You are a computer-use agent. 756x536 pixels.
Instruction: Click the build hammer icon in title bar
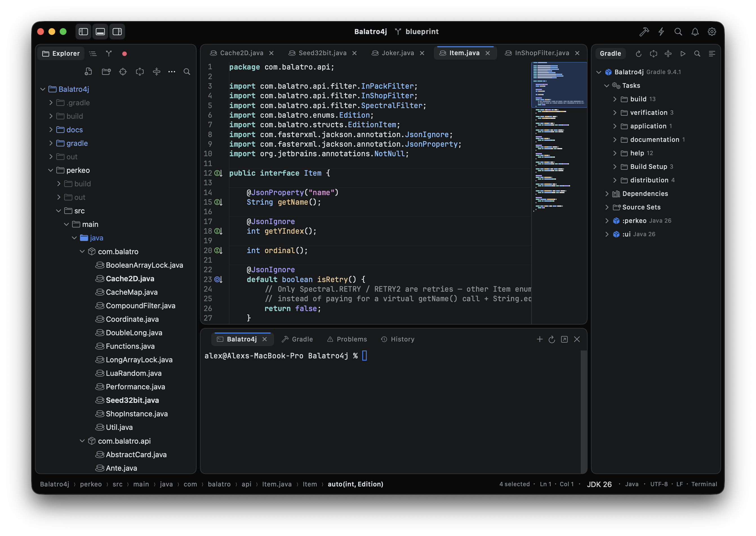(644, 32)
